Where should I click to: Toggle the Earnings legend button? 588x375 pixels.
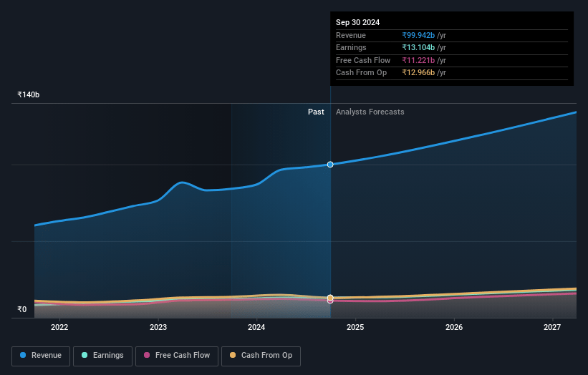(102, 356)
